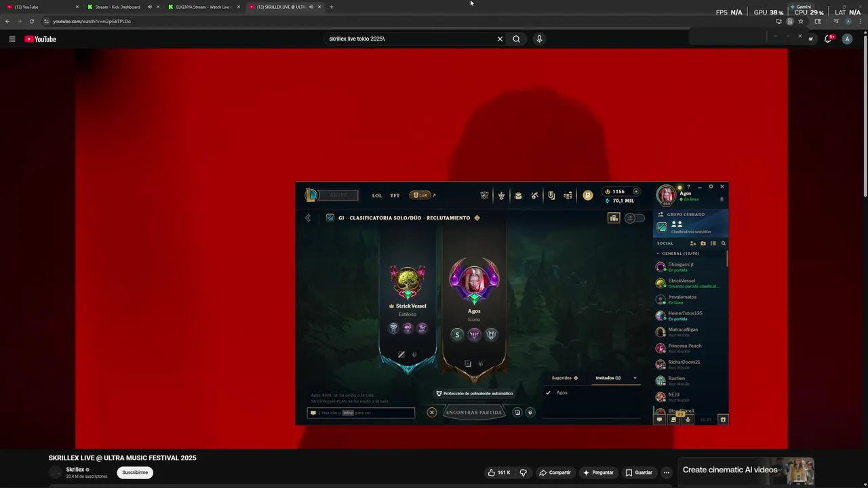The height and width of the screenshot is (488, 868).
Task: Select Agos primary position slot S
Action: pyautogui.click(x=457, y=334)
